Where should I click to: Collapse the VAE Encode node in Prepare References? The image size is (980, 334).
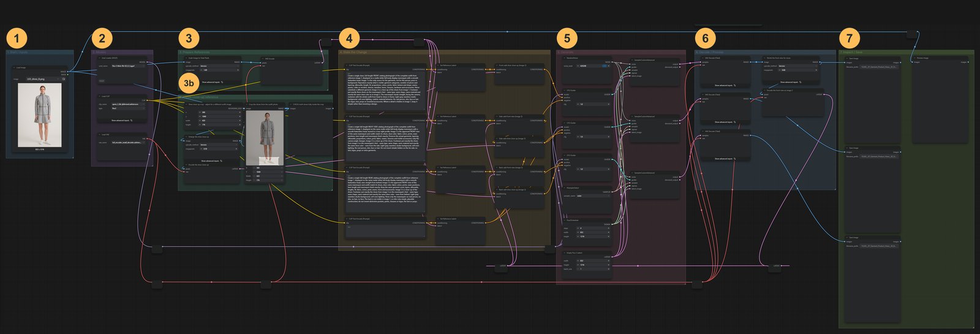(x=263, y=59)
